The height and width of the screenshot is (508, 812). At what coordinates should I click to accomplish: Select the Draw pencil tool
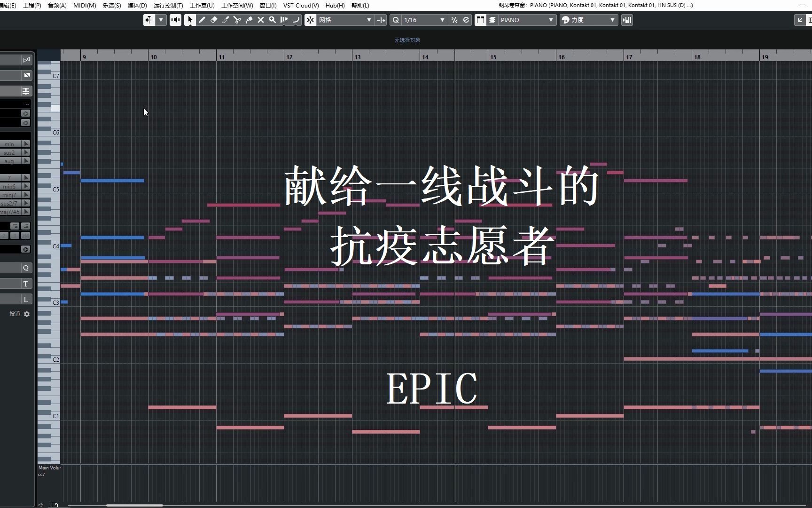point(202,20)
